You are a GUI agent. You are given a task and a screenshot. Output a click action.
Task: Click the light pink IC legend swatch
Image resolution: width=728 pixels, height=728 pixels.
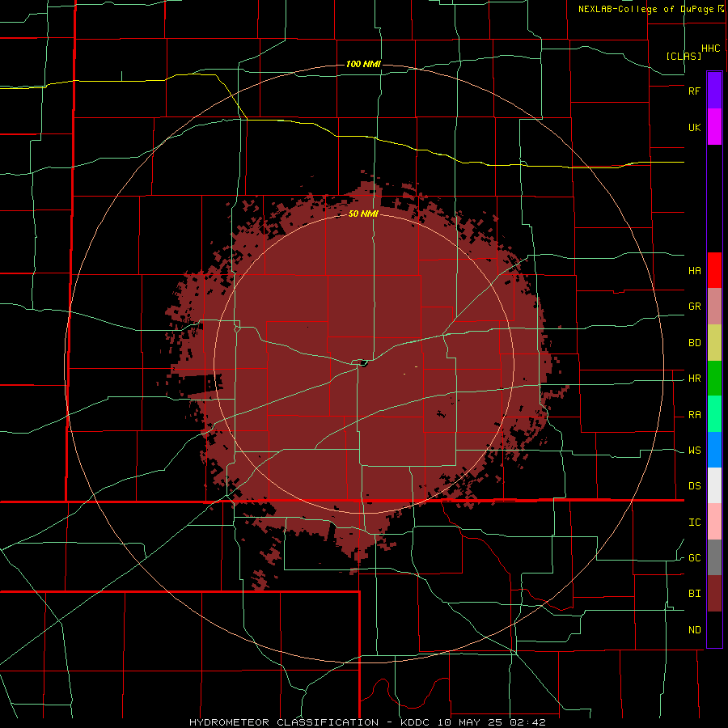coord(714,522)
